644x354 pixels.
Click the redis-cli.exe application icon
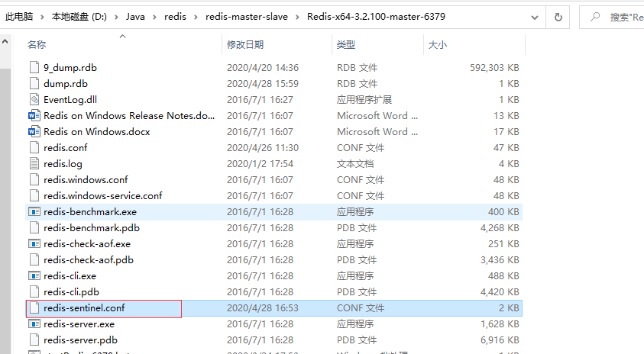[x=34, y=275]
